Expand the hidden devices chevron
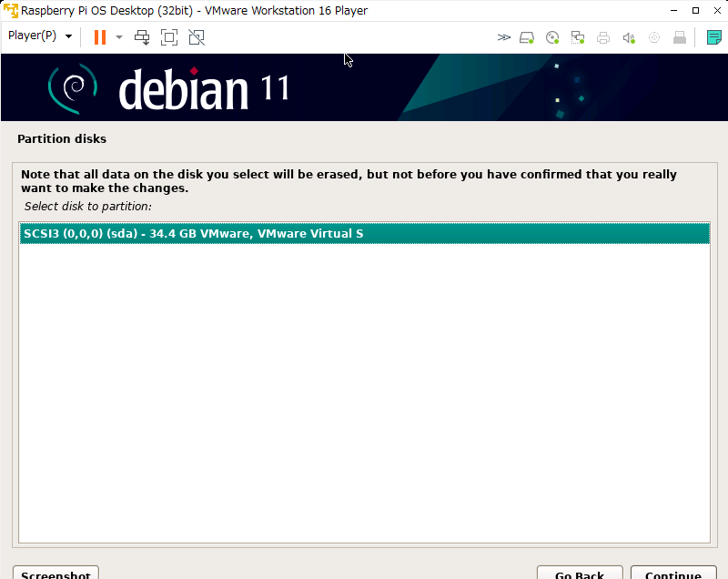The height and width of the screenshot is (579, 728). 503,37
